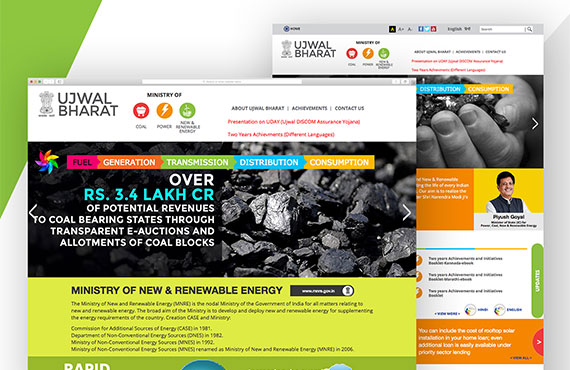Go to next slide with right arrow

(x=406, y=212)
